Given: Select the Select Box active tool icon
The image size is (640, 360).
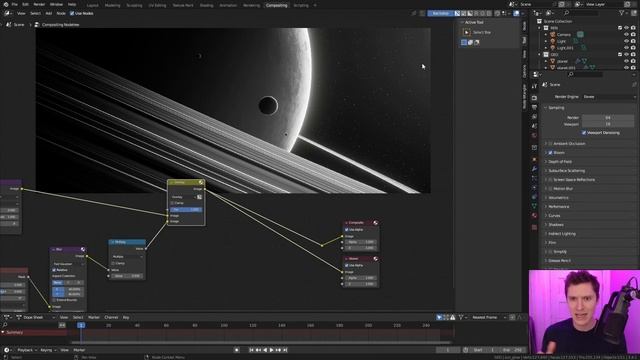Looking at the screenshot, I should 467,32.
